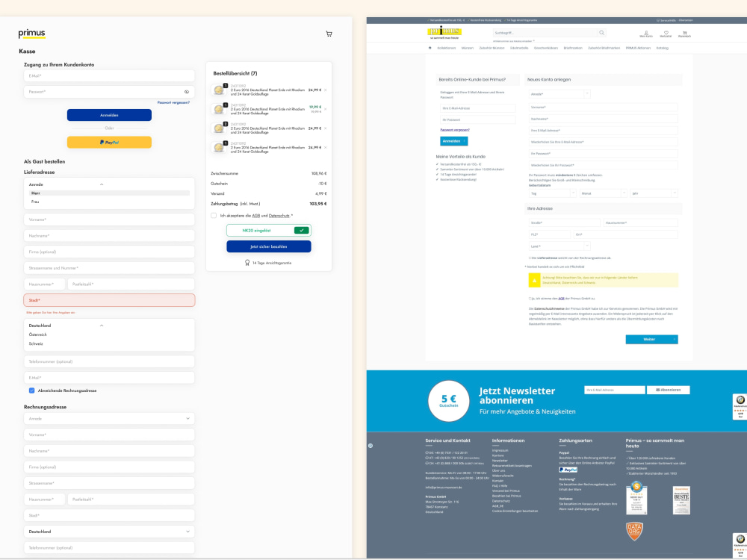Click the yellow warning triangle icon
The height and width of the screenshot is (560, 747).
tap(534, 281)
